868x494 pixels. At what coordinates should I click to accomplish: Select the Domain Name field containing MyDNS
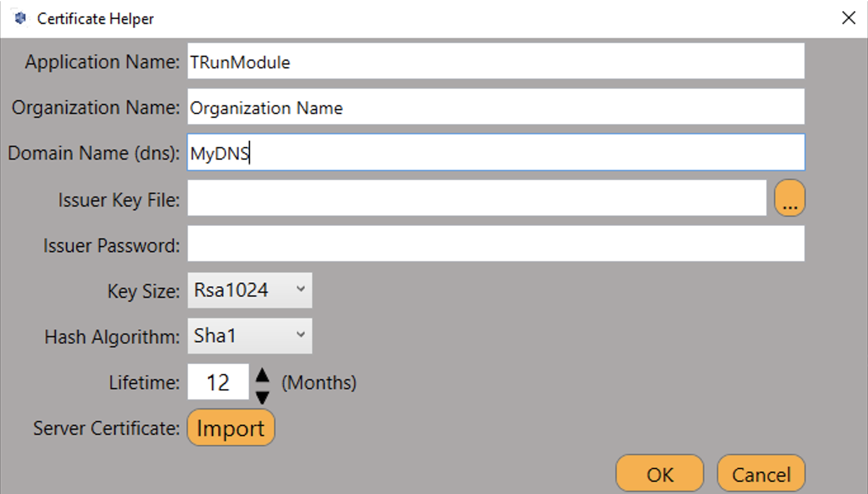coord(496,153)
